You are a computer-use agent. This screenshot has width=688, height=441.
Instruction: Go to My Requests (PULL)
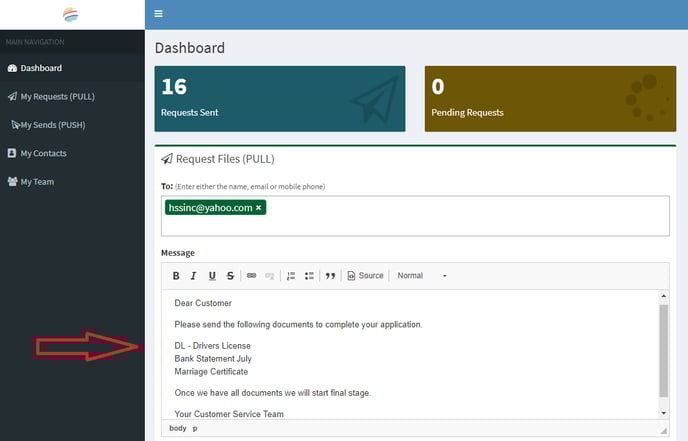56,96
